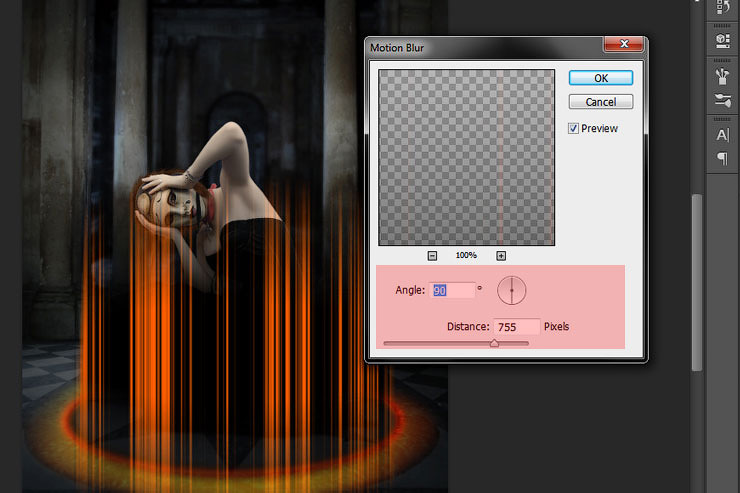Image resolution: width=740 pixels, height=493 pixels.
Task: Toggle the Preview checkbox
Action: (574, 128)
